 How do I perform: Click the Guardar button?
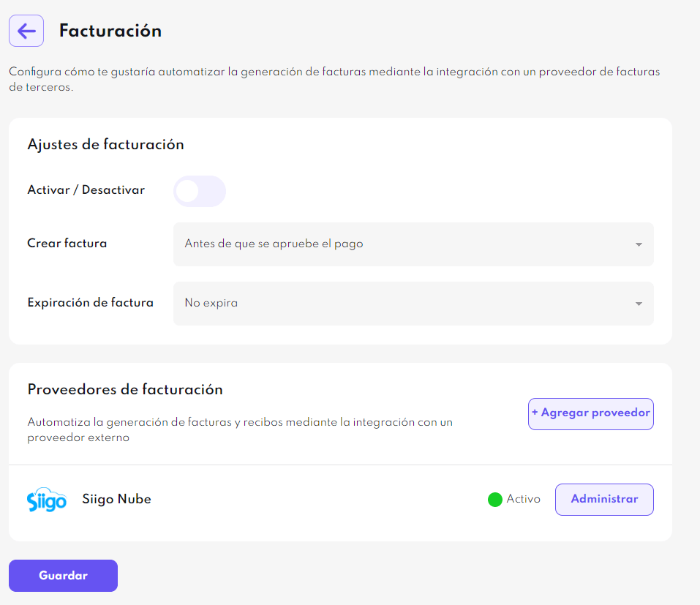[63, 575]
